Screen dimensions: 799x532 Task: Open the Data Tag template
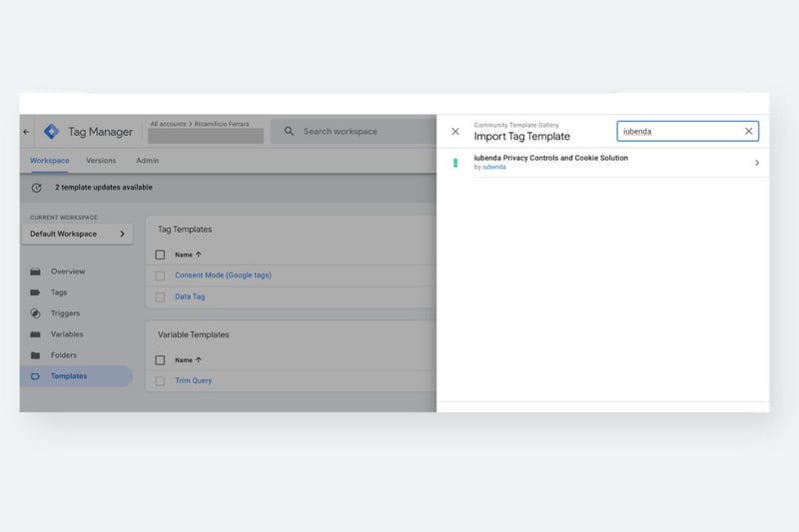[190, 296]
